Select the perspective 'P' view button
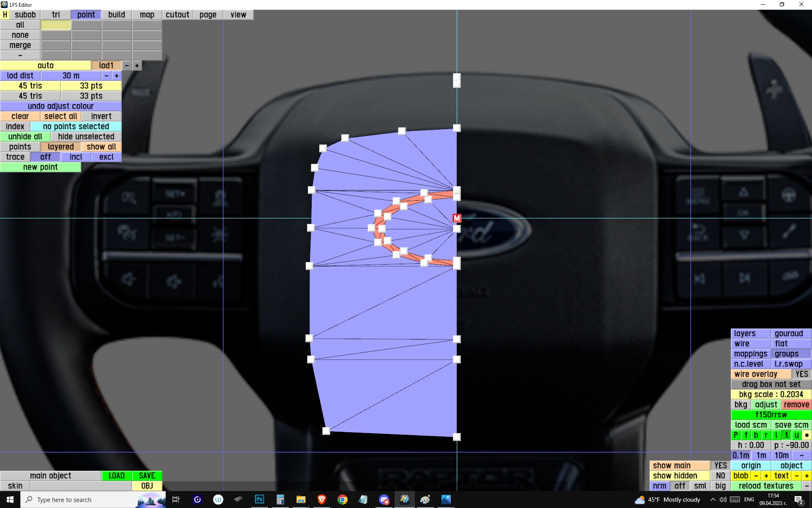 click(x=735, y=435)
